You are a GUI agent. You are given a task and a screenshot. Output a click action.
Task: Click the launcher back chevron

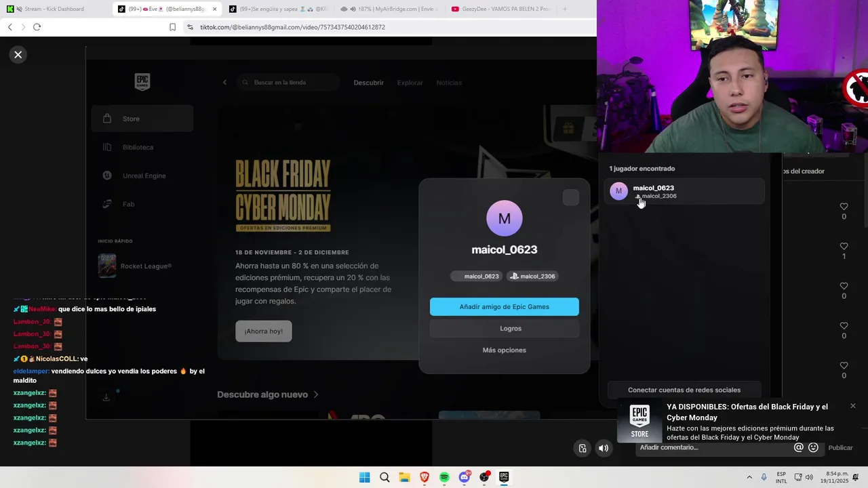coord(224,83)
